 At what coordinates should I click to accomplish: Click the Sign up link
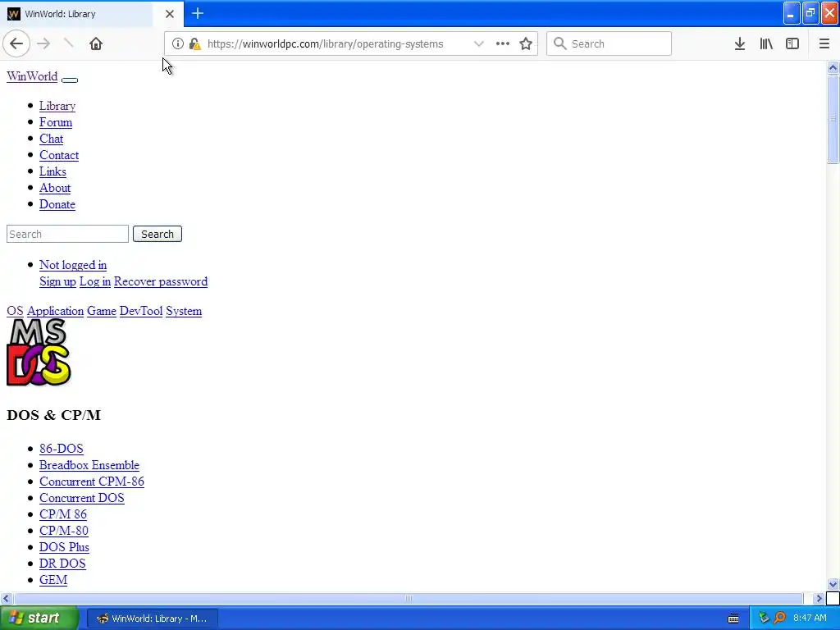click(58, 282)
